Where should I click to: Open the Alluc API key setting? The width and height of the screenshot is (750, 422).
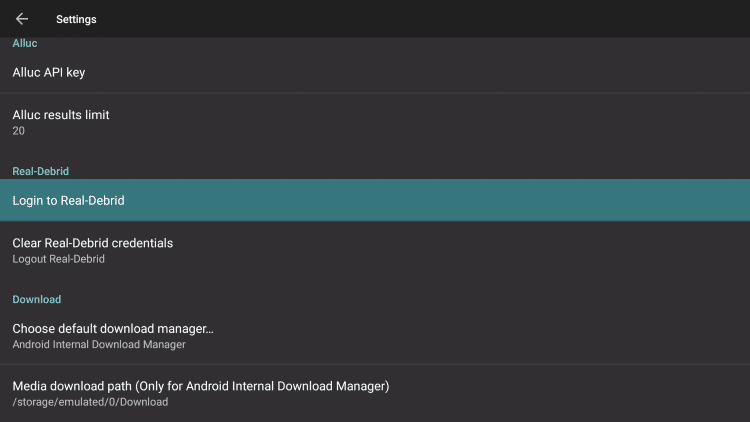[x=375, y=72]
